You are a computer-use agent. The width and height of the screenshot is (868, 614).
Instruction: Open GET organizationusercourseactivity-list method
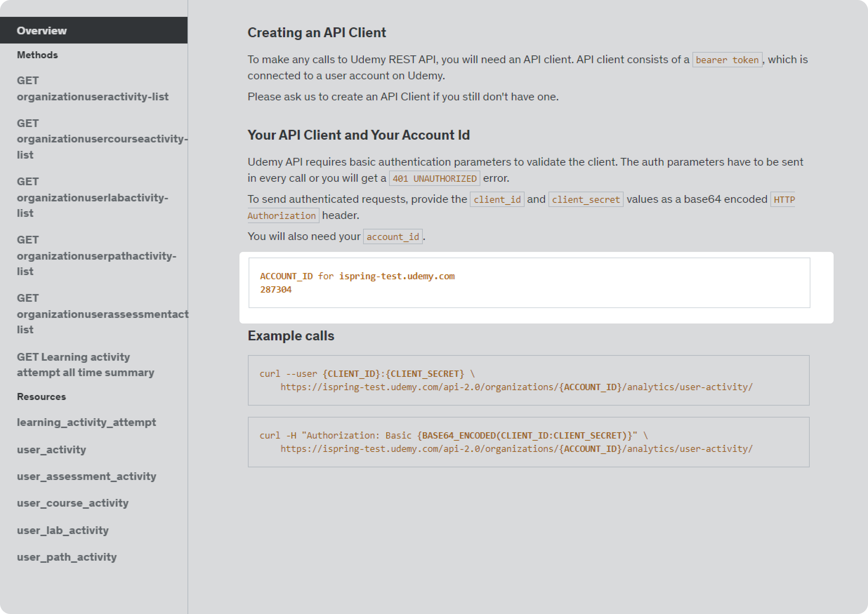tap(102, 139)
